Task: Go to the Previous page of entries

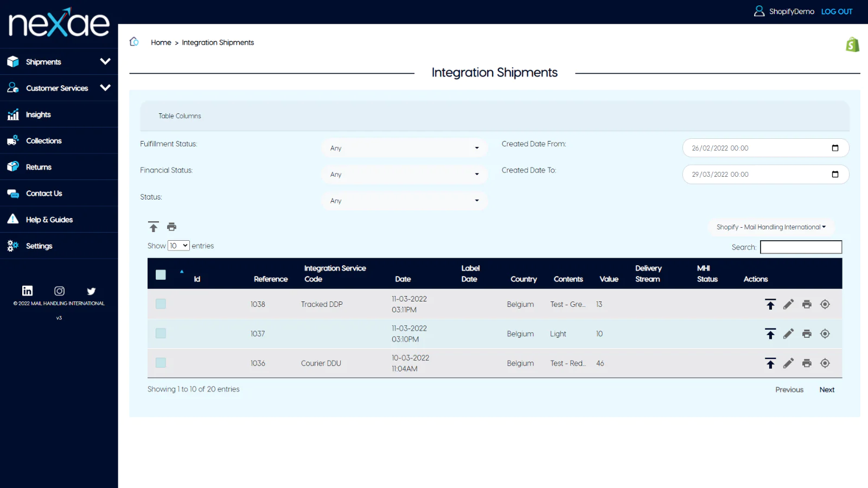Action: (x=789, y=389)
